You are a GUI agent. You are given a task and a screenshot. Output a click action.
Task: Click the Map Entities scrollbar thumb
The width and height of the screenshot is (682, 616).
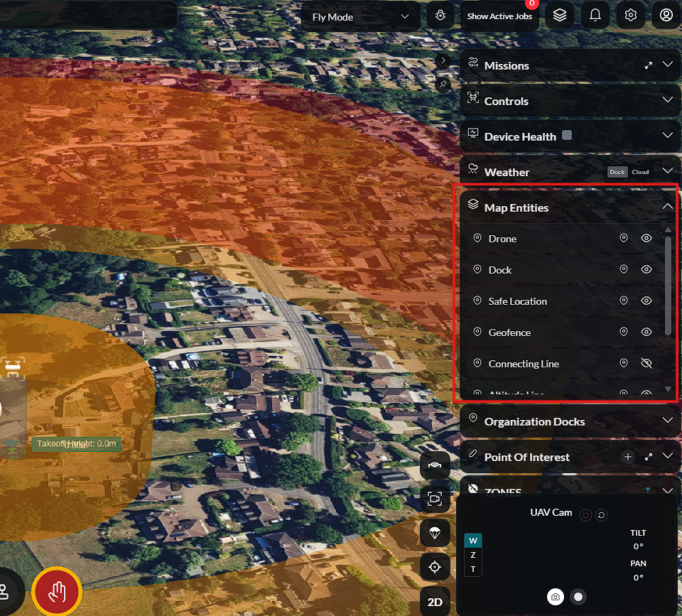[668, 286]
